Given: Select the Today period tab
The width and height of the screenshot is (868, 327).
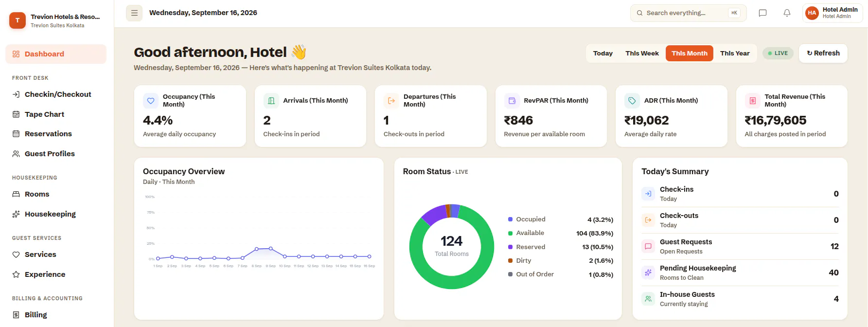Looking at the screenshot, I should click(603, 54).
